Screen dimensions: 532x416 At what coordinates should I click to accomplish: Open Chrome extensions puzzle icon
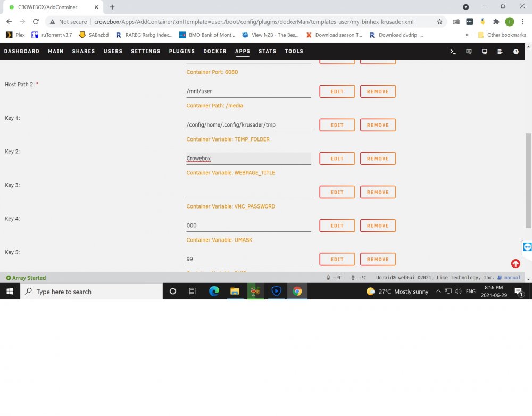[x=496, y=22]
